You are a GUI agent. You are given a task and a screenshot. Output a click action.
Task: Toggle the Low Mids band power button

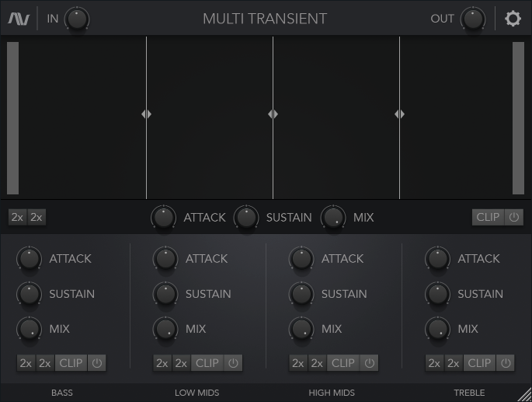233,363
